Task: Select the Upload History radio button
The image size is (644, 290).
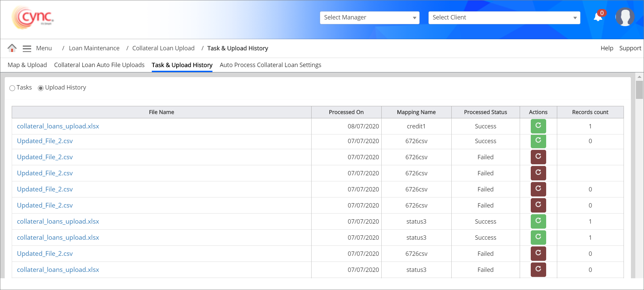Action: click(41, 88)
